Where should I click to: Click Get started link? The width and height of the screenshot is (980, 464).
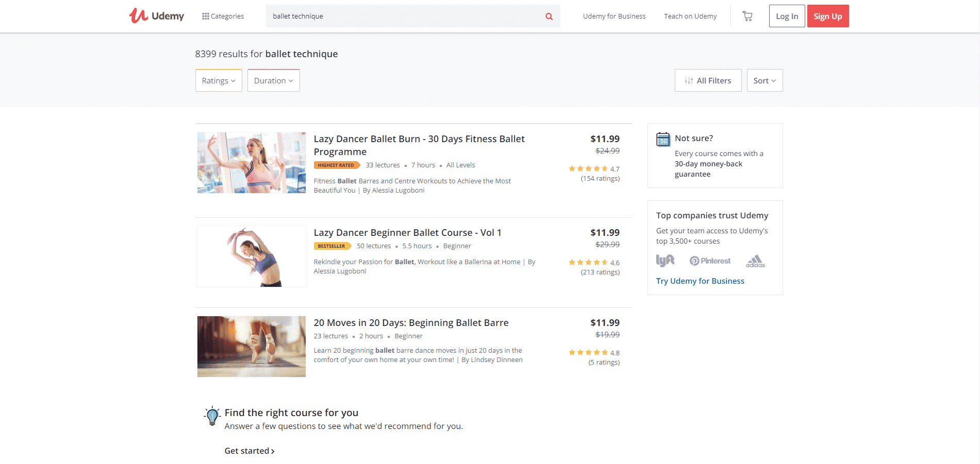(x=250, y=451)
